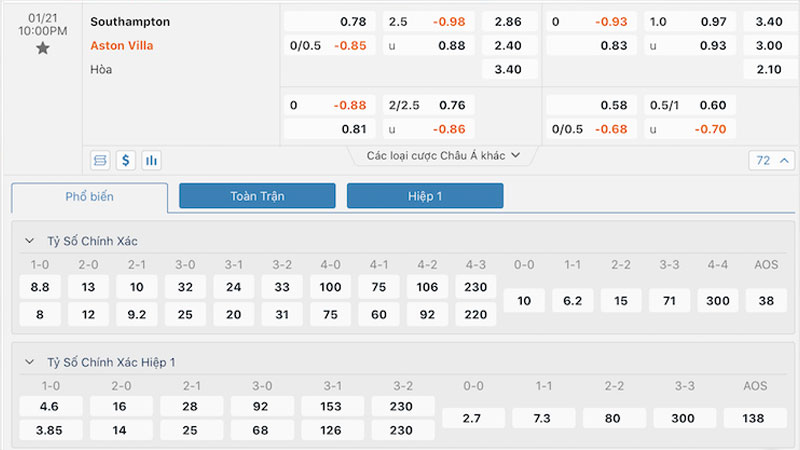This screenshot has height=450, width=800.
Task: Pick first-half AOS odds 138
Action: point(755,418)
